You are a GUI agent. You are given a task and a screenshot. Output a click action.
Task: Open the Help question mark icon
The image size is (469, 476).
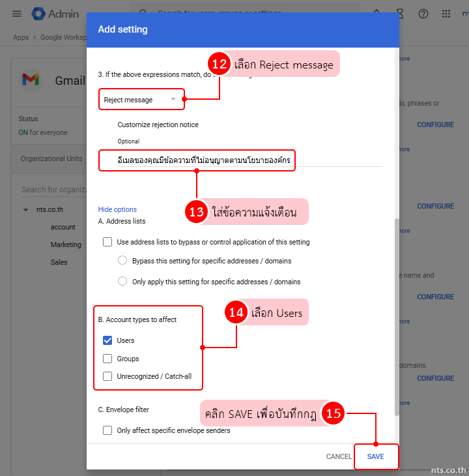[423, 14]
